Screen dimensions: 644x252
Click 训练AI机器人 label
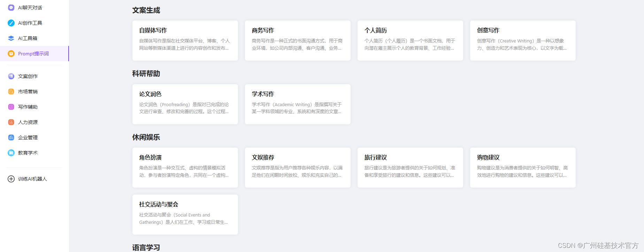32,179
